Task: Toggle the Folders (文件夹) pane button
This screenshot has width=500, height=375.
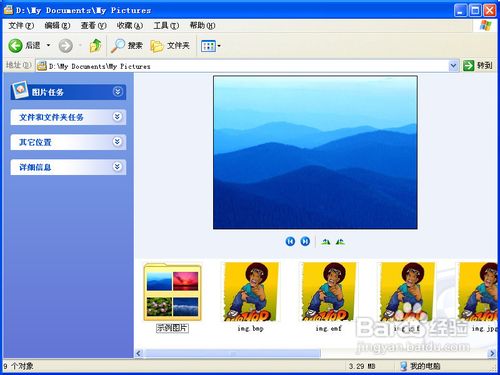Action: pos(170,46)
